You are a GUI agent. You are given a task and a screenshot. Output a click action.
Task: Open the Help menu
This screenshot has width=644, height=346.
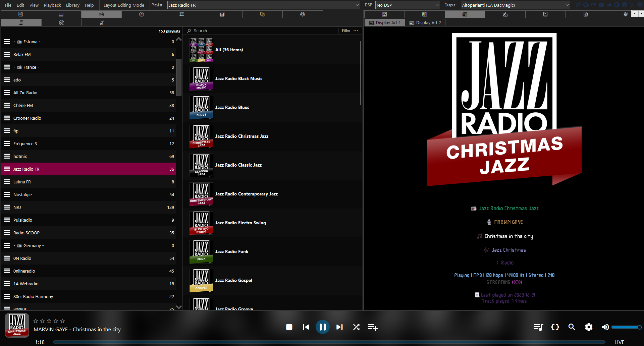pos(89,5)
